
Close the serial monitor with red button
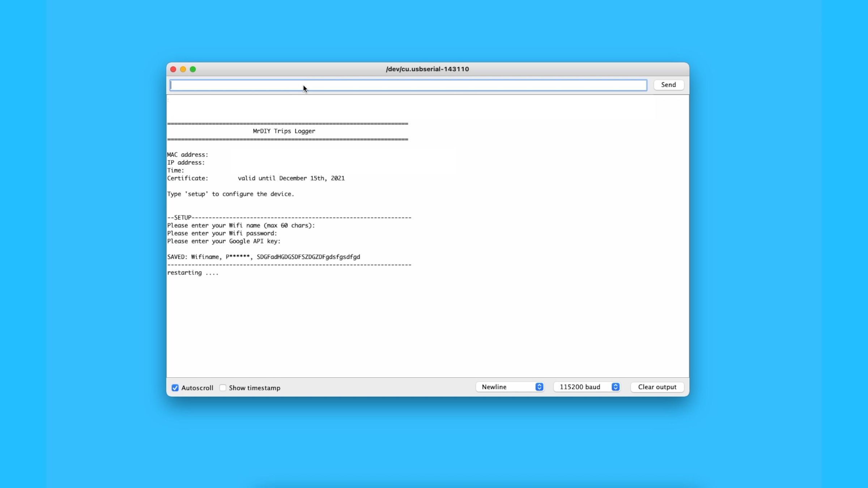173,69
